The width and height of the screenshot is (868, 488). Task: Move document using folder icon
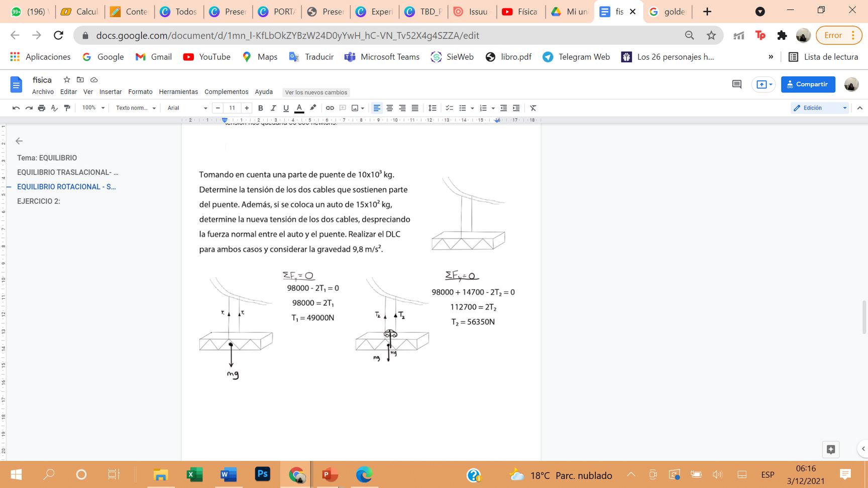pos(80,80)
